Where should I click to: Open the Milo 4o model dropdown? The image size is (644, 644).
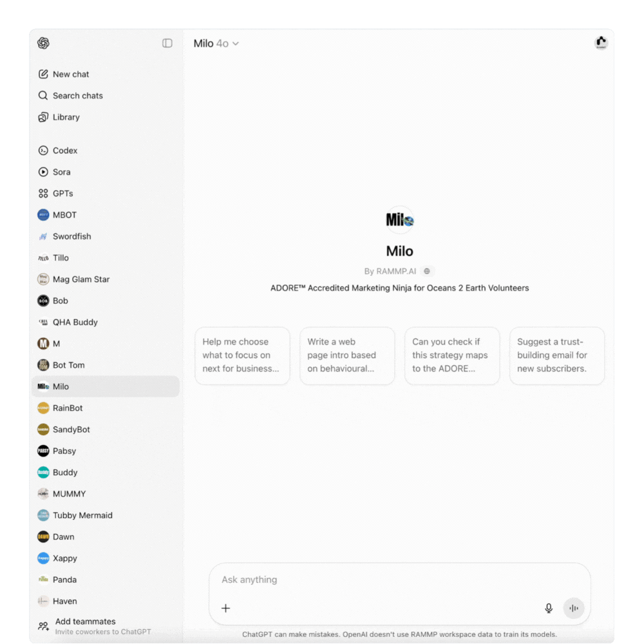click(x=216, y=44)
